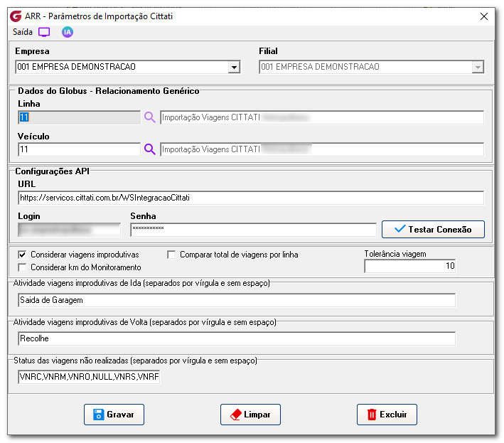The width and height of the screenshot is (504, 443).
Task: Close the Parâmetros de Importação Cittati window
Action: point(484,16)
